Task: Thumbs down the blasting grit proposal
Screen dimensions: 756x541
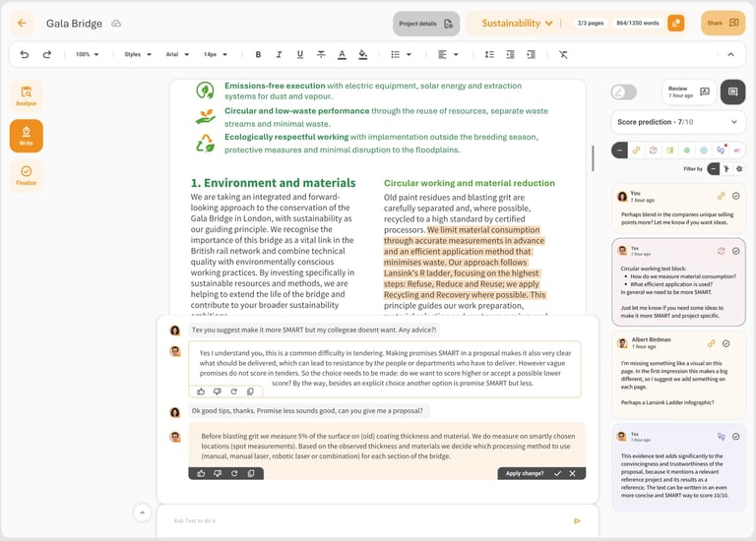Action: [x=218, y=473]
